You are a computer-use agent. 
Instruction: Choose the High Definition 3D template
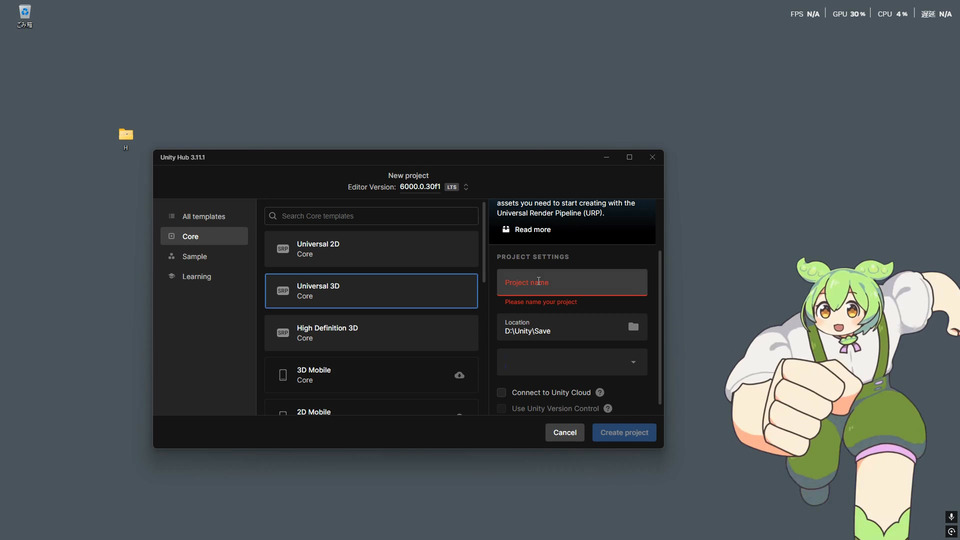point(371,333)
